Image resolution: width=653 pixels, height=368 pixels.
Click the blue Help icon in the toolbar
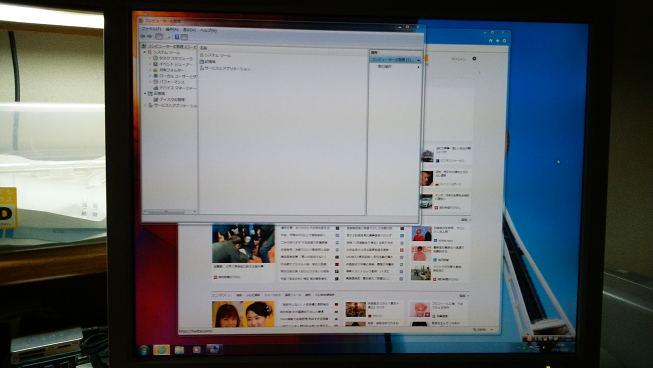point(177,37)
